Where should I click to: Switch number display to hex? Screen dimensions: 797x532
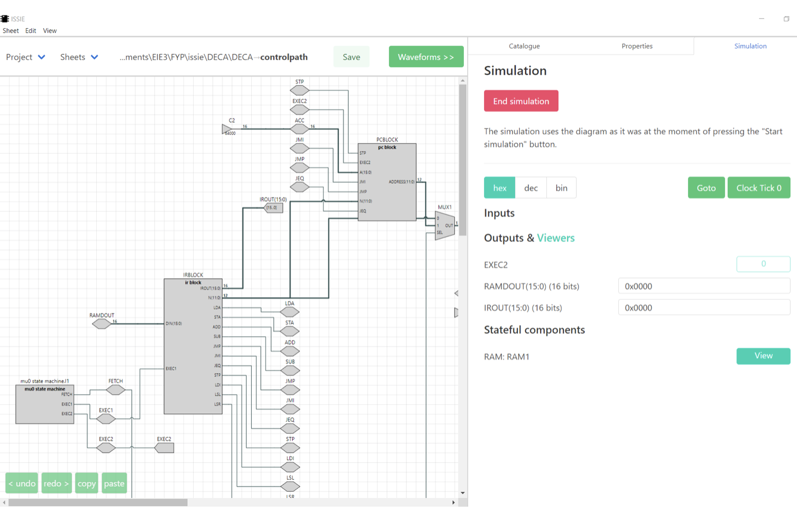[x=500, y=188]
